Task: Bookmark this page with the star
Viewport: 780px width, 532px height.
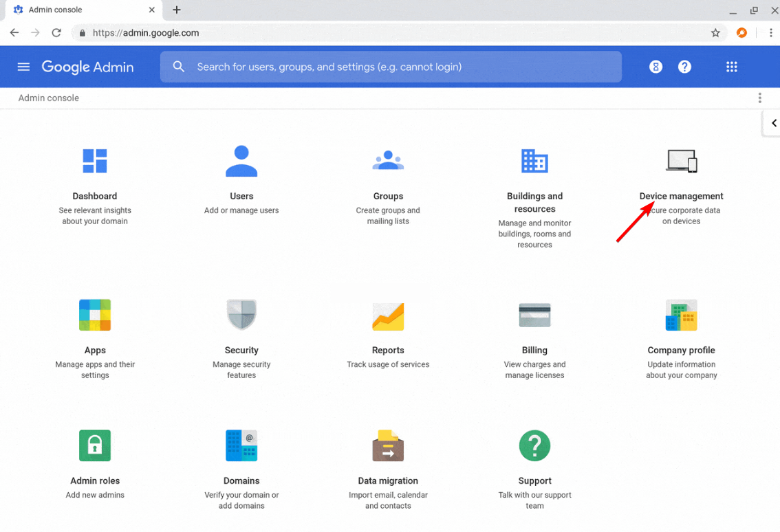Action: pos(715,33)
